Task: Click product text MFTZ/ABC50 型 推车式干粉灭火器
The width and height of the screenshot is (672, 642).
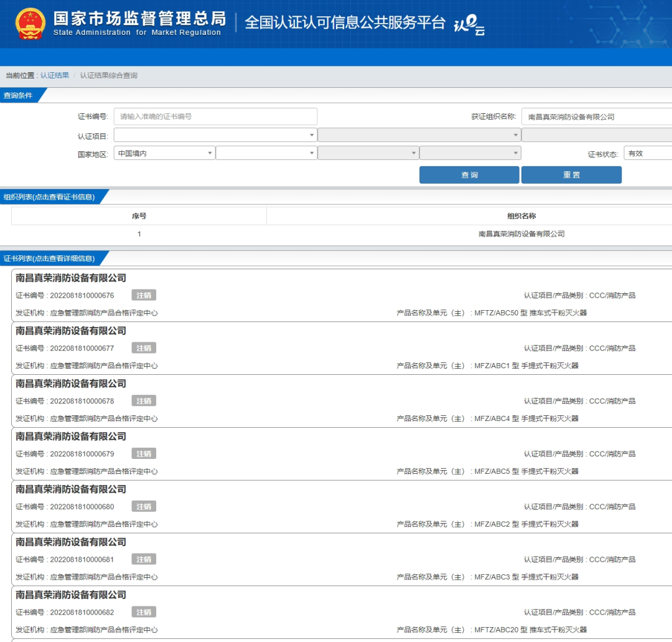Action: (x=531, y=313)
